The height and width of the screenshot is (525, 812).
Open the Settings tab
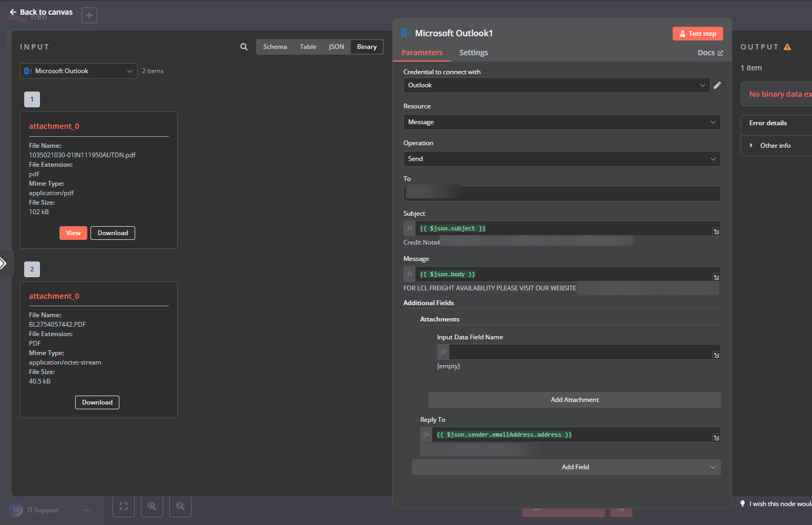click(473, 53)
